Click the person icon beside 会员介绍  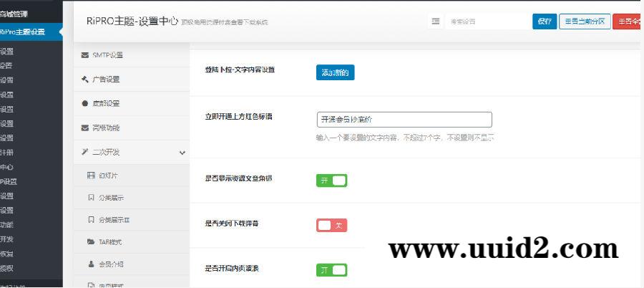(91, 264)
